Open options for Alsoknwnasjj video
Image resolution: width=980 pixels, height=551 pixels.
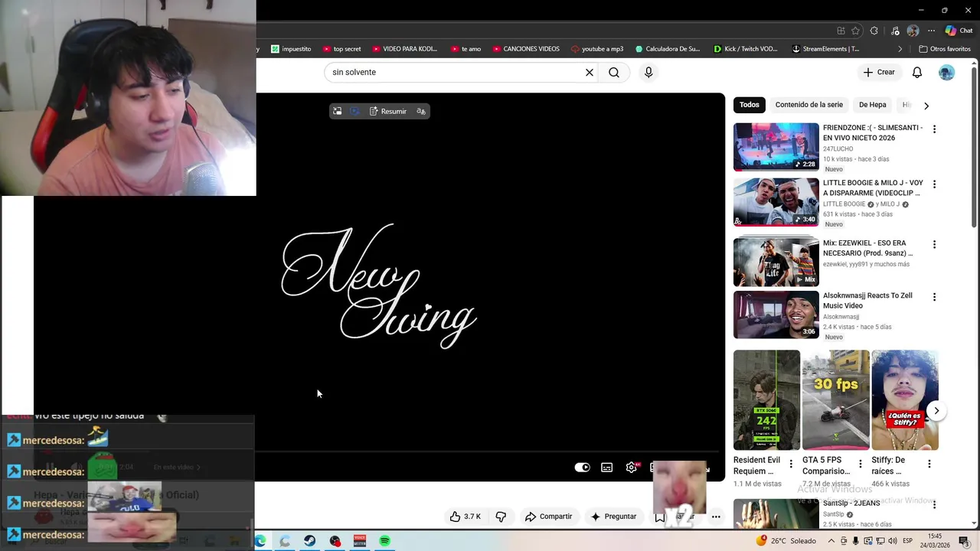coord(934,297)
